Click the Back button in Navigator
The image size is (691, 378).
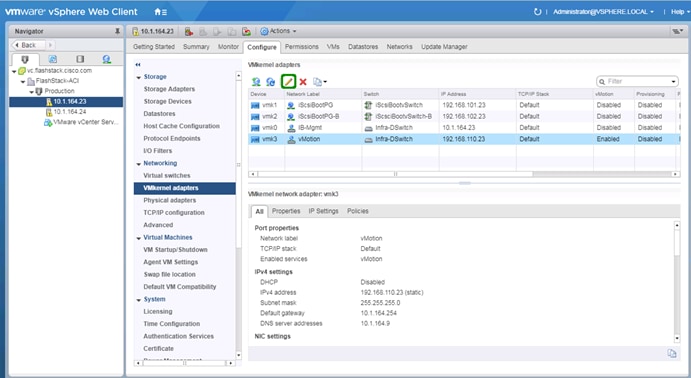click(29, 45)
